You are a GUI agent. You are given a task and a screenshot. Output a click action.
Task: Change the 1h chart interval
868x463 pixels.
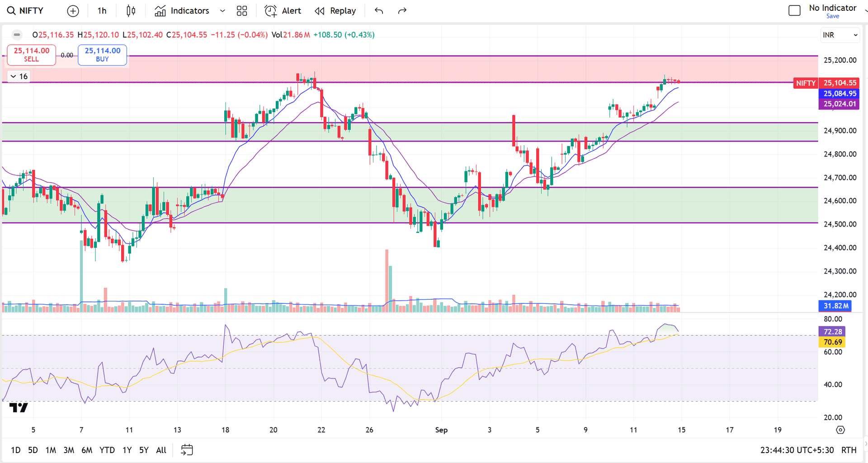point(102,11)
